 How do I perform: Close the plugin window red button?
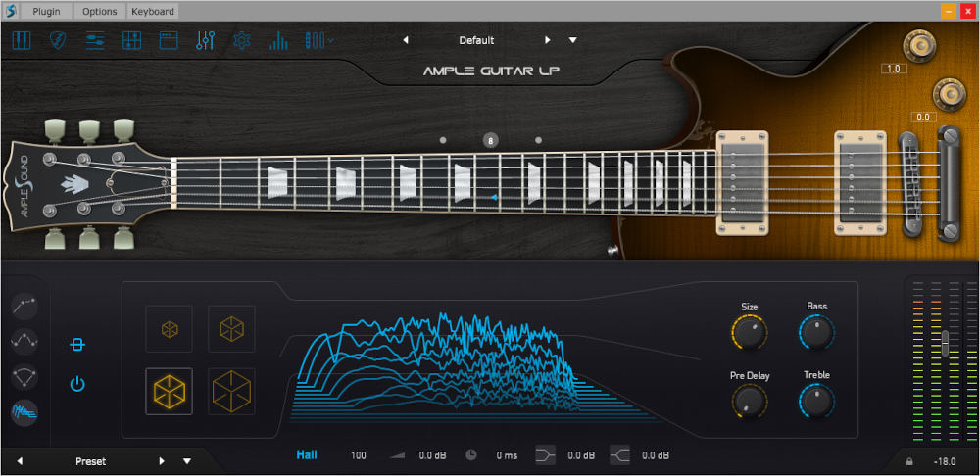(967, 11)
